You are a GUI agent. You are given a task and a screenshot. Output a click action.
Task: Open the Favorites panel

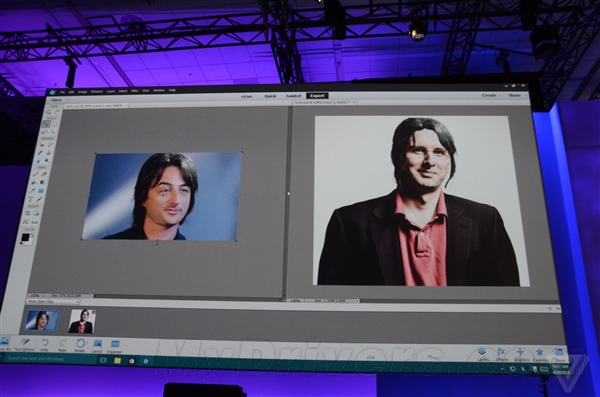[540, 355]
